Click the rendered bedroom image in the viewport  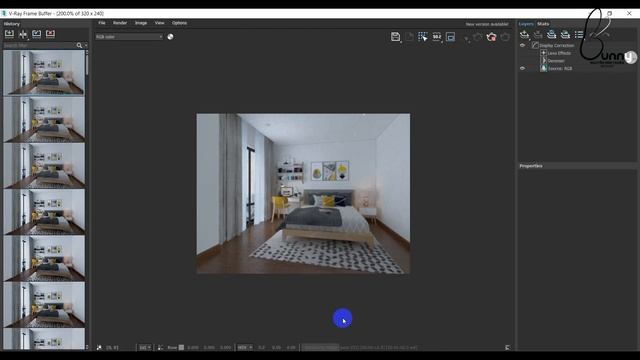point(303,193)
